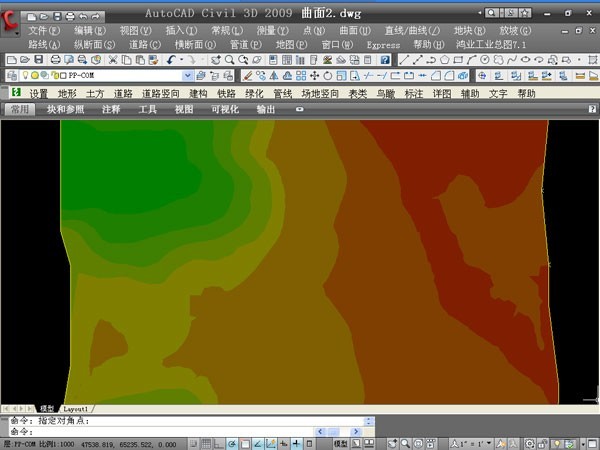Click the 场地竖向 toolbar button

coord(320,93)
